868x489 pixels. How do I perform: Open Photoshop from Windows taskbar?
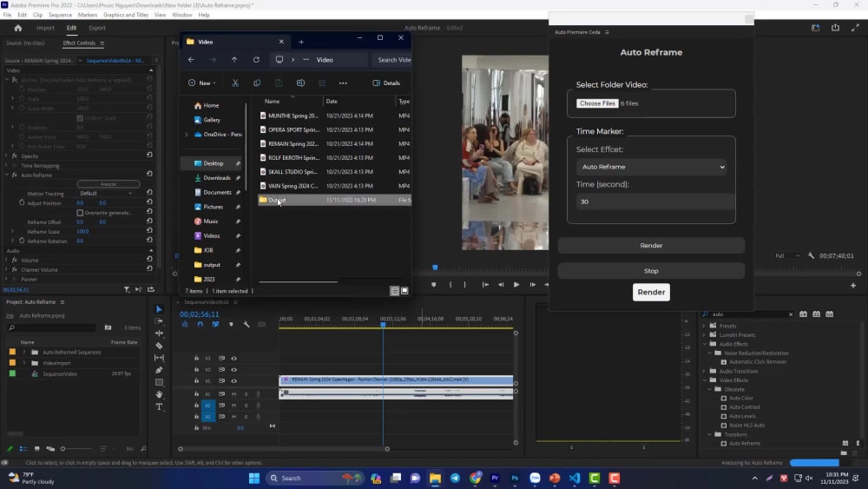pos(515,478)
